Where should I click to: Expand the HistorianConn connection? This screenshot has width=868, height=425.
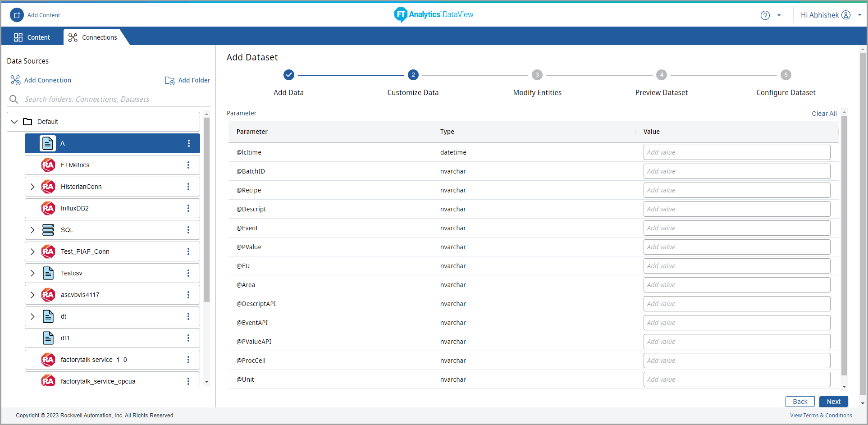(32, 187)
